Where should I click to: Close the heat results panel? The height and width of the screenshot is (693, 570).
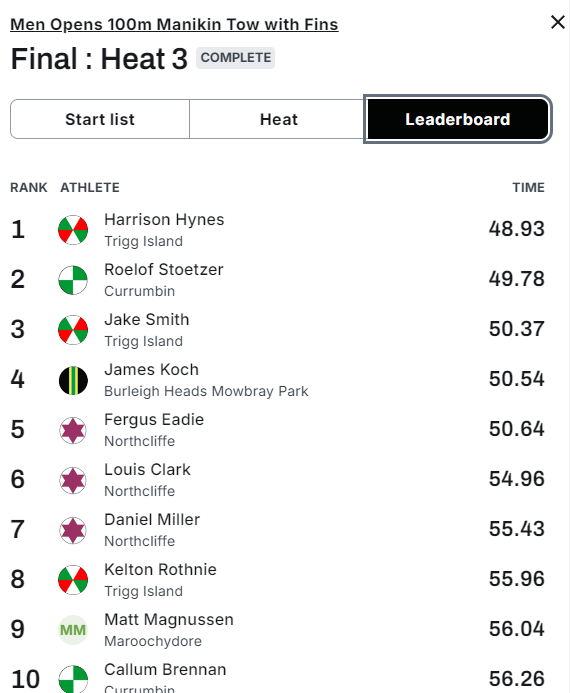pyautogui.click(x=558, y=22)
